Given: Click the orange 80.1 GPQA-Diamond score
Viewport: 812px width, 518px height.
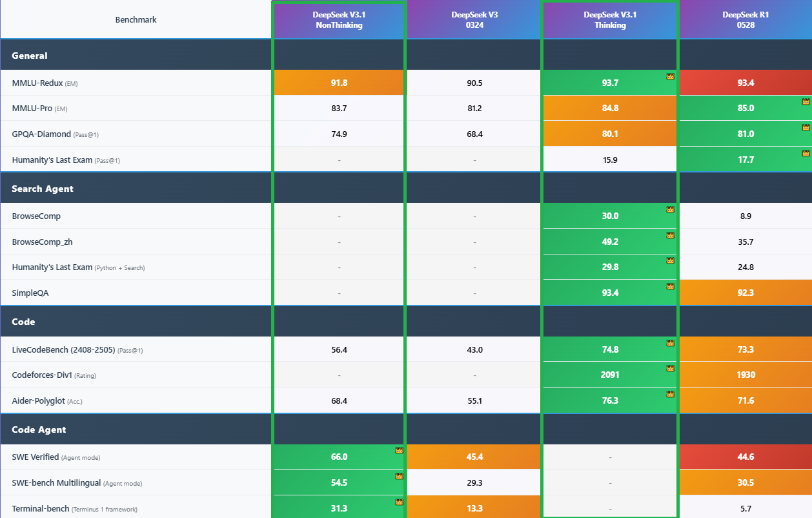Looking at the screenshot, I should tap(610, 134).
